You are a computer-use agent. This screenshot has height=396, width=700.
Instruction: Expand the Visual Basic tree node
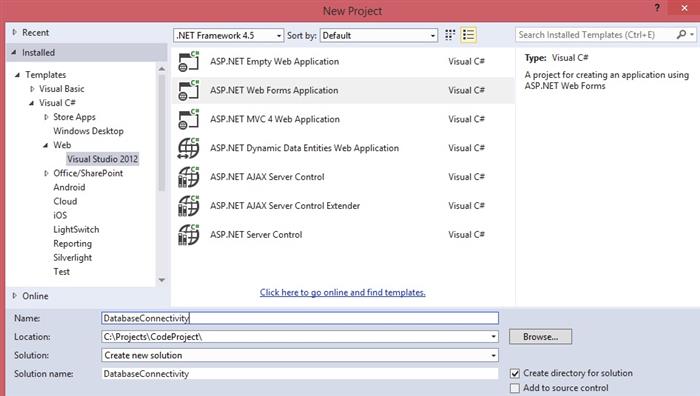pyautogui.click(x=32, y=89)
